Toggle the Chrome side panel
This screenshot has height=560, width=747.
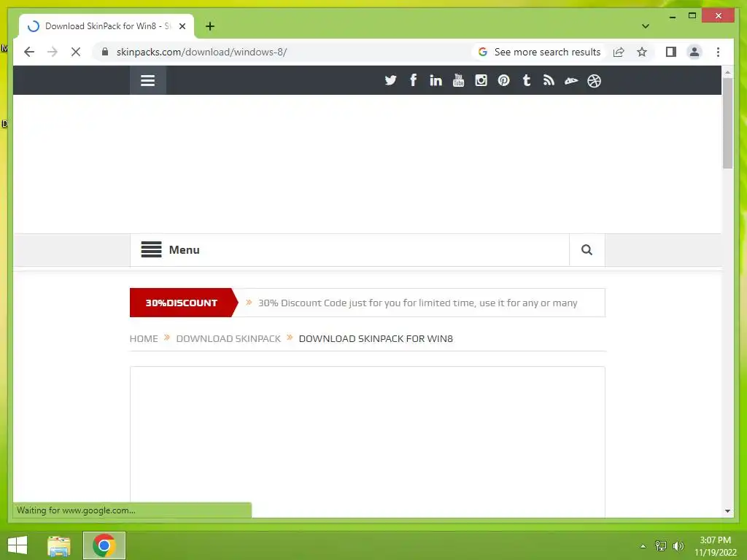click(671, 52)
